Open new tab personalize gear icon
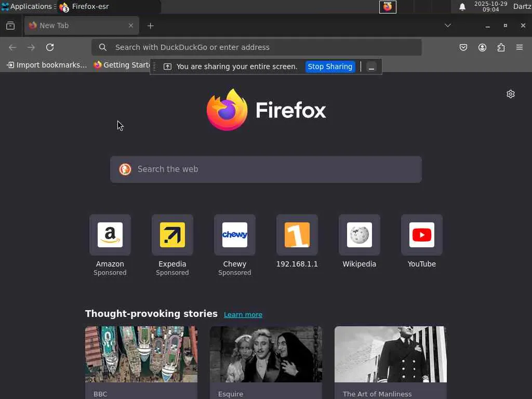Screen dimensions: 532x399 tap(511, 94)
